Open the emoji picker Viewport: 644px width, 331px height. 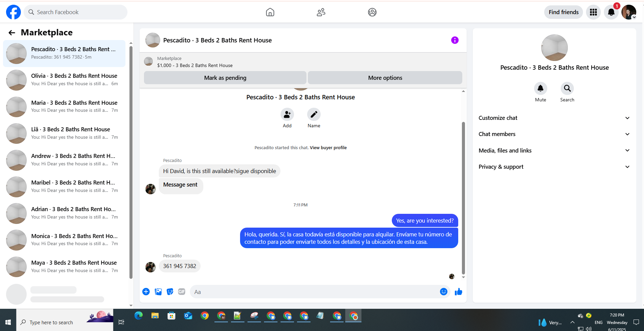[444, 292]
